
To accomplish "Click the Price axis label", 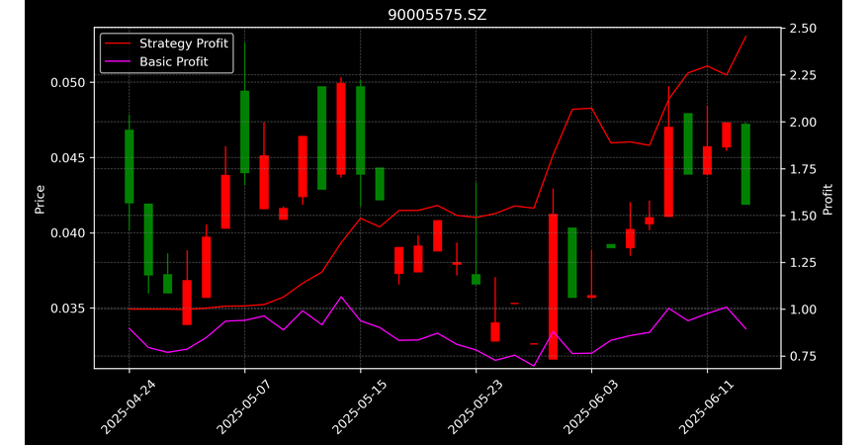I will (x=40, y=199).
